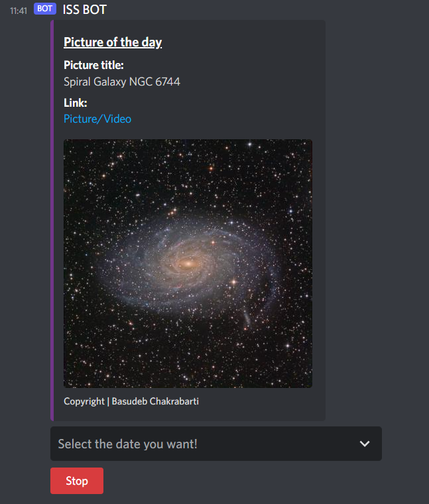Click the pair of orange stars above the galaxy
The width and height of the screenshot is (429, 504).
click(x=173, y=212)
